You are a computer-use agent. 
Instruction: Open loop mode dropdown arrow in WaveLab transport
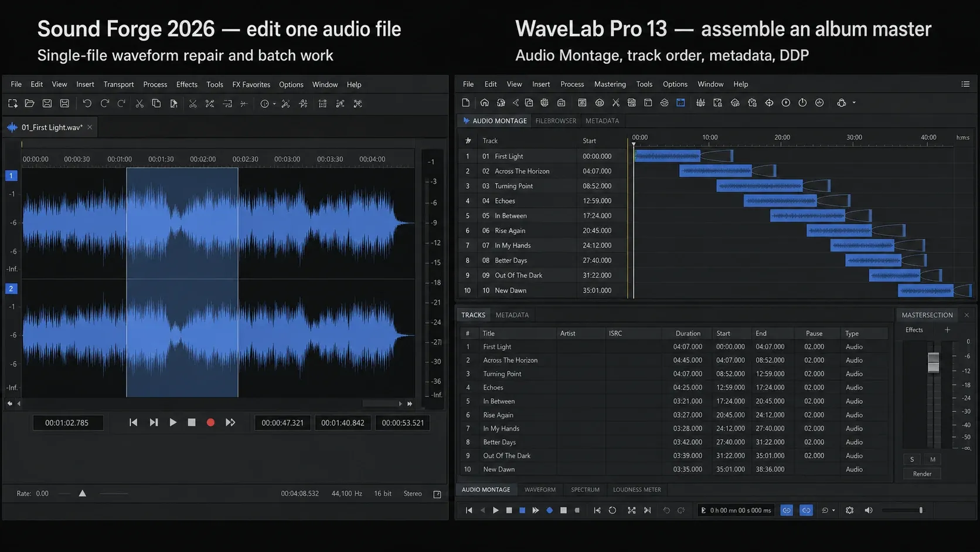[833, 510]
